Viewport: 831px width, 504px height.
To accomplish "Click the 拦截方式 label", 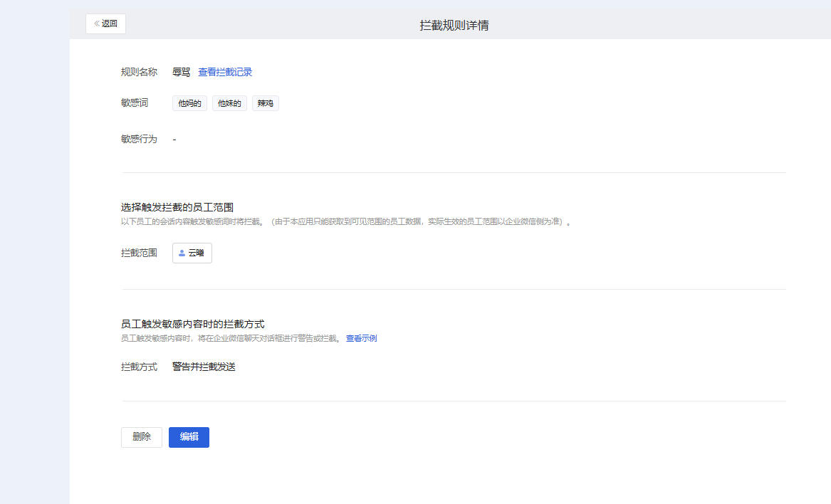I will (x=139, y=367).
